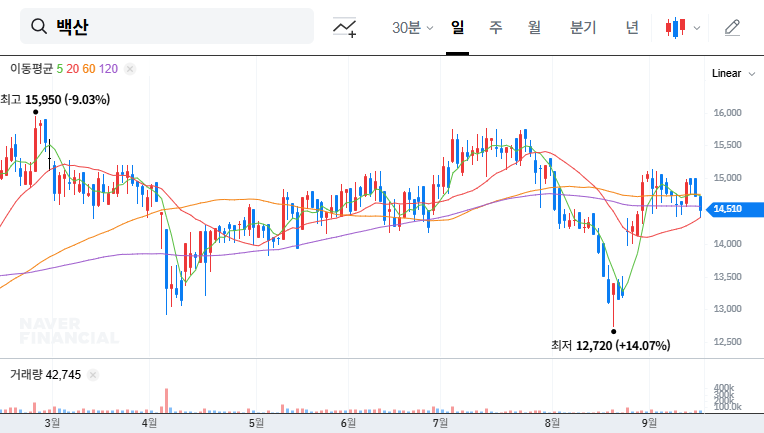Select the 년 yearly tab

pyautogui.click(x=632, y=27)
